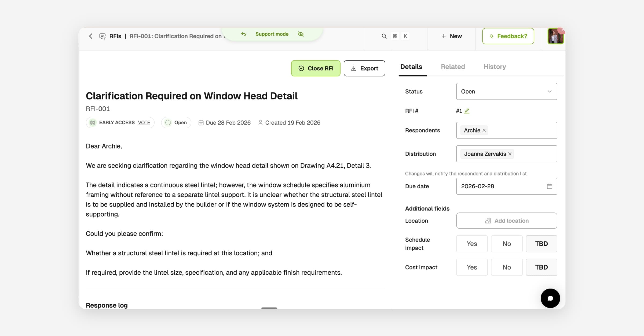Image resolution: width=644 pixels, height=336 pixels.
Task: Click the dashed circle icon in Open badge
Action: (x=168, y=122)
